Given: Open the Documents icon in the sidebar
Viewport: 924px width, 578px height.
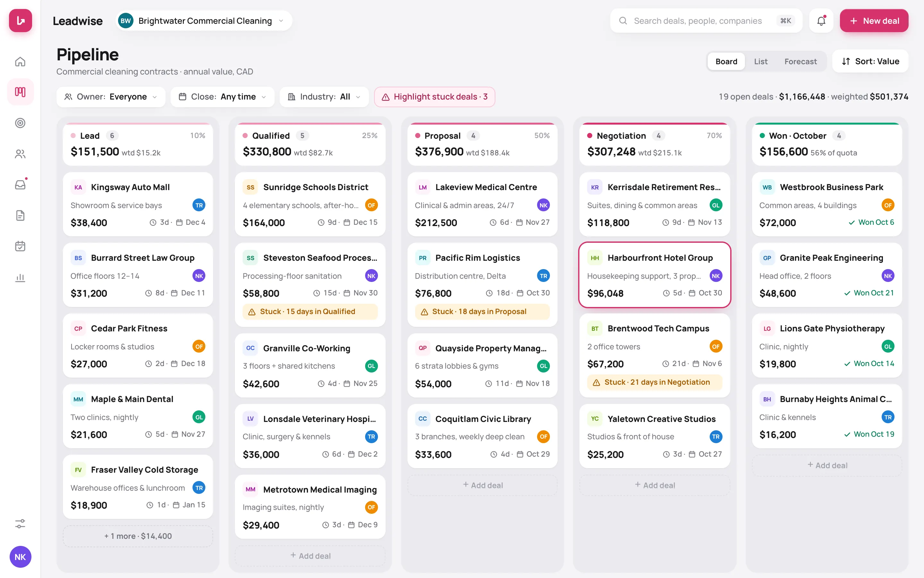Looking at the screenshot, I should 20,215.
